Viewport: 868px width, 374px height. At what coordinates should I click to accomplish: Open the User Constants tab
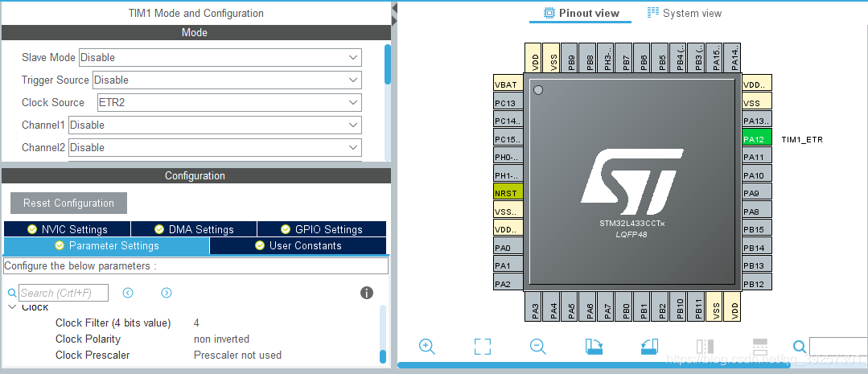pos(298,245)
